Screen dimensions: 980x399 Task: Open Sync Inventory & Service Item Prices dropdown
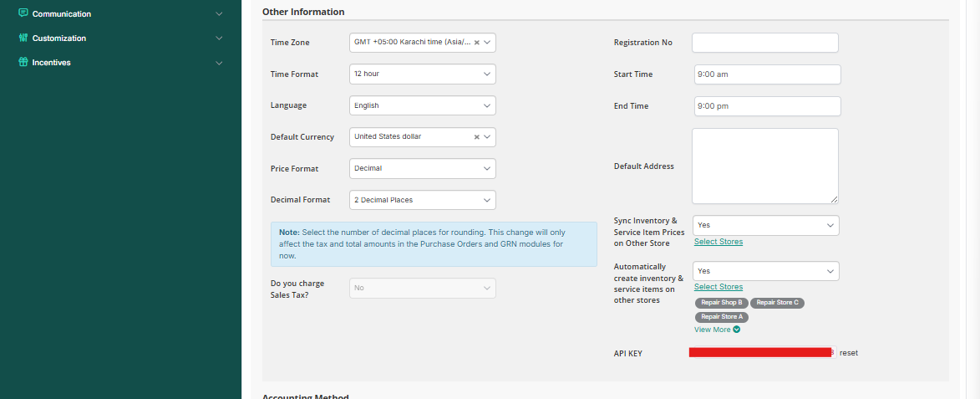pyautogui.click(x=765, y=225)
